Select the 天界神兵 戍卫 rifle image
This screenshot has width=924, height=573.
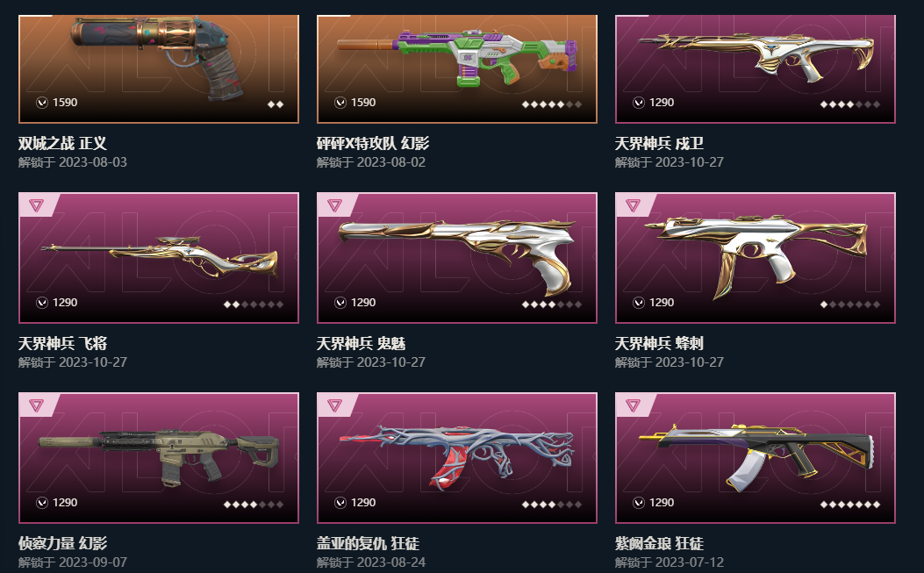[x=756, y=55]
